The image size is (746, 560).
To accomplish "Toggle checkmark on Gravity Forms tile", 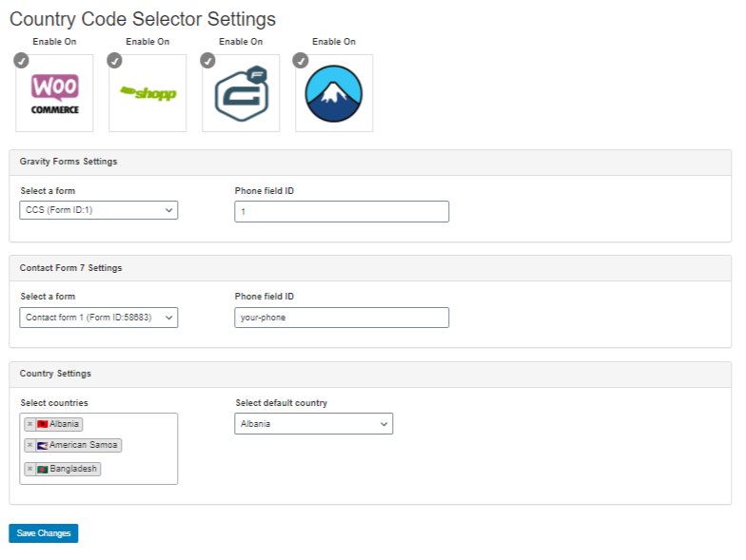I will coord(207,61).
